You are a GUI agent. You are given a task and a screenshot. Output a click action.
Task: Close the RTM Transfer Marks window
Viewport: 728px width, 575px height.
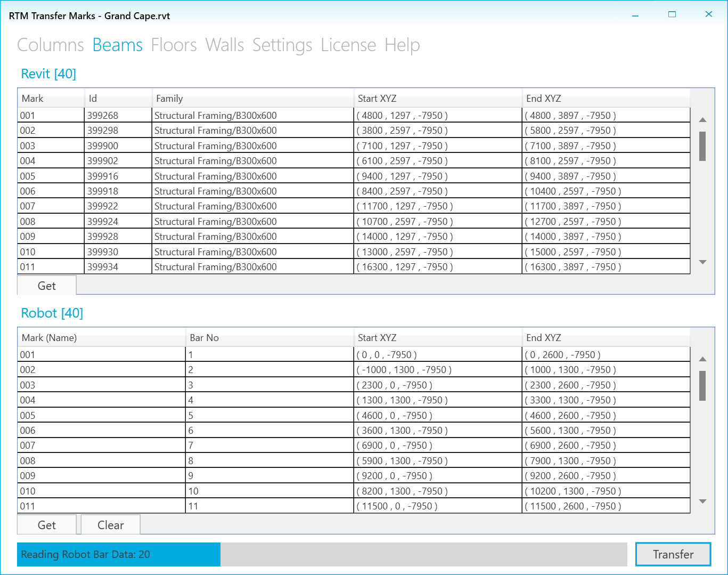coord(709,15)
